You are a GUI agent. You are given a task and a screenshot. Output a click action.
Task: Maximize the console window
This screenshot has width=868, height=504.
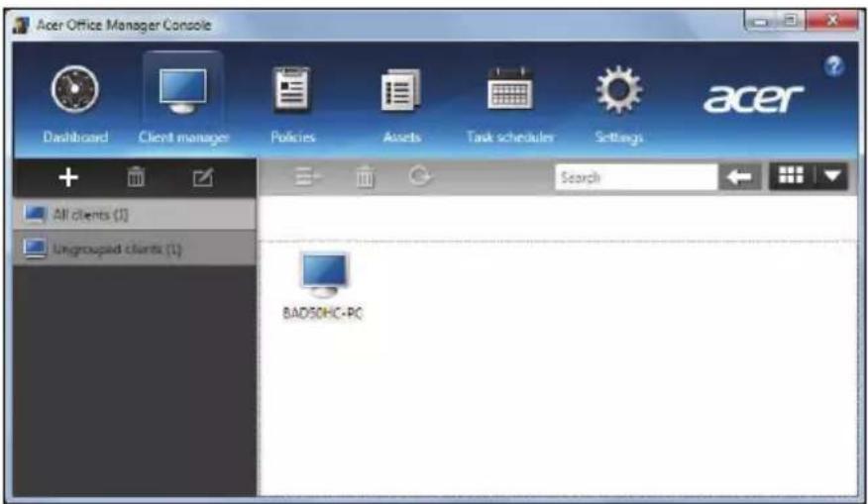click(792, 21)
